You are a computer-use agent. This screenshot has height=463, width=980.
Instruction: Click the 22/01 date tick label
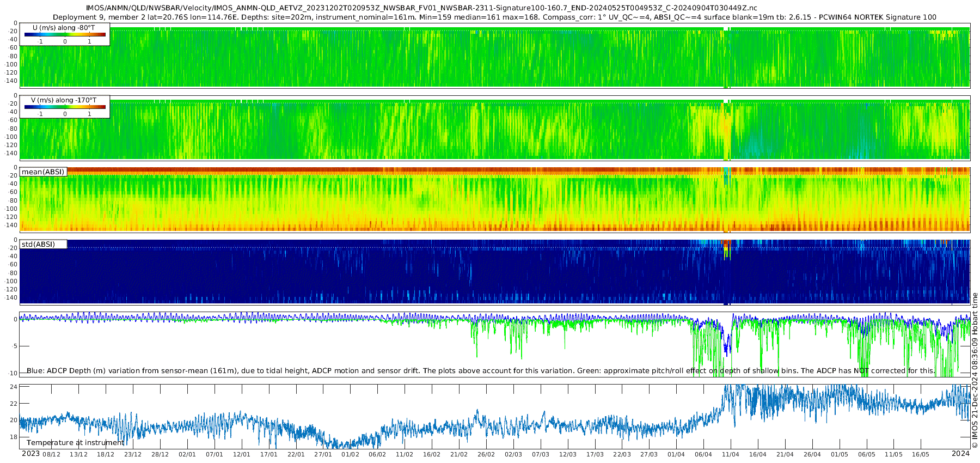point(296,455)
